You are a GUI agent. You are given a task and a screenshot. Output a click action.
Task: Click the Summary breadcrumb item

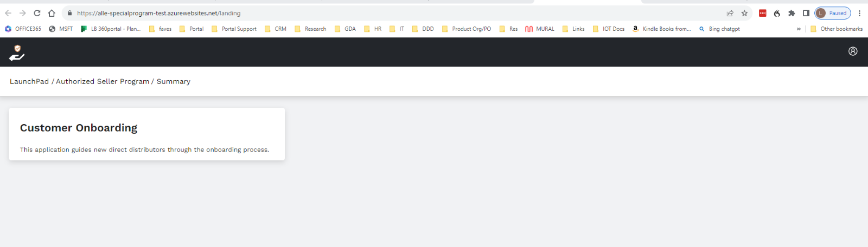point(174,81)
